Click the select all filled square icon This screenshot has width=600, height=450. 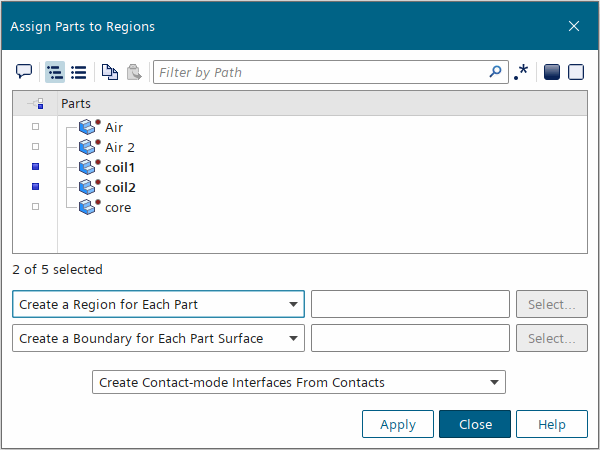click(551, 72)
